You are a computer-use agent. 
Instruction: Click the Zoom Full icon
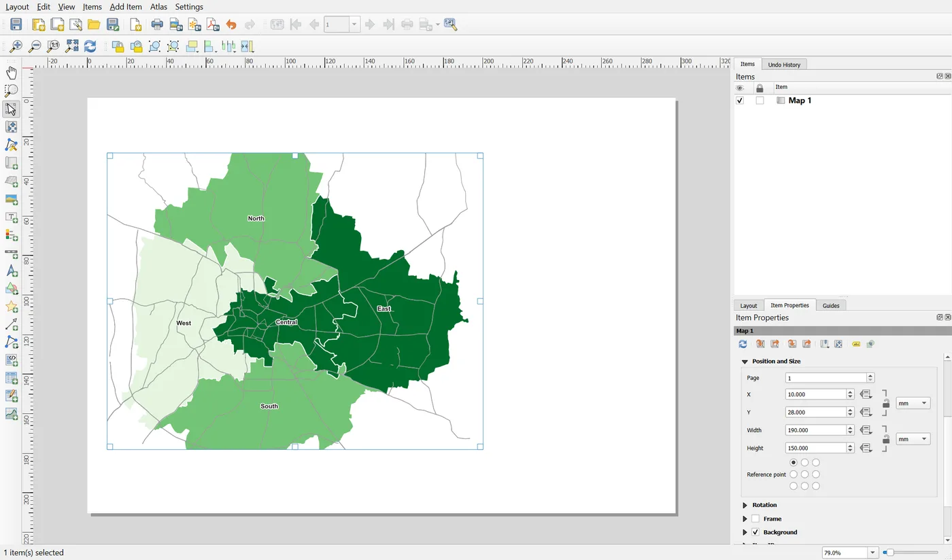click(71, 46)
